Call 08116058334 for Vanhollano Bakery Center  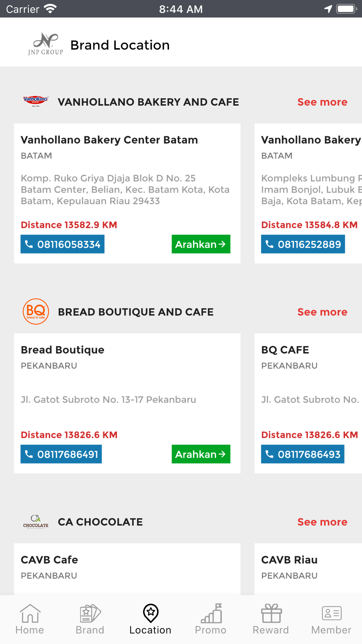[x=62, y=244]
